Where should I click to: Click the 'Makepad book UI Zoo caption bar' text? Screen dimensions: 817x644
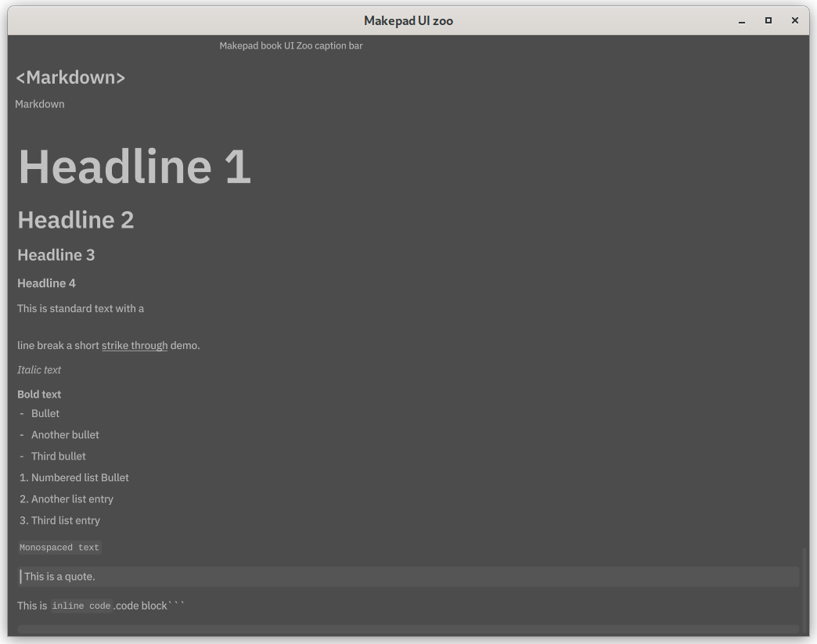[291, 45]
